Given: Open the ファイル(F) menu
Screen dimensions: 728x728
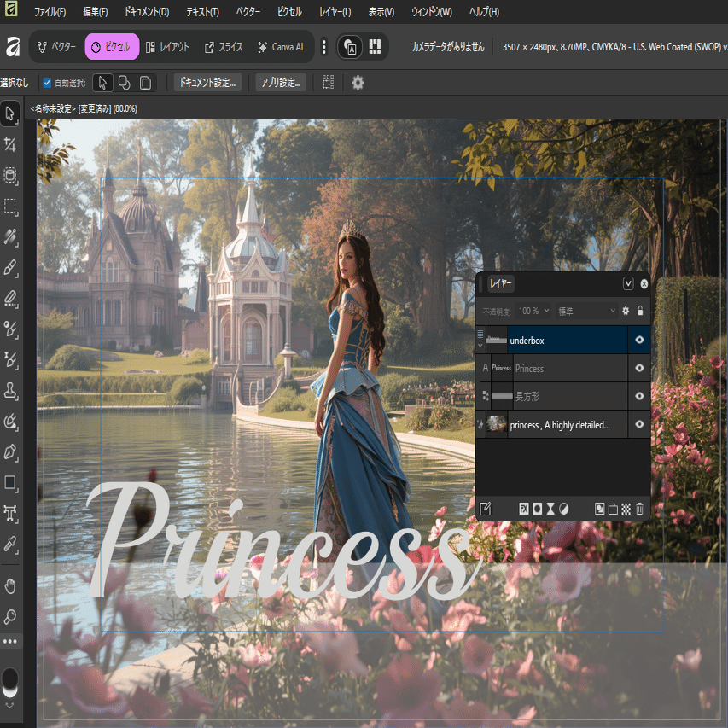Looking at the screenshot, I should 50,12.
